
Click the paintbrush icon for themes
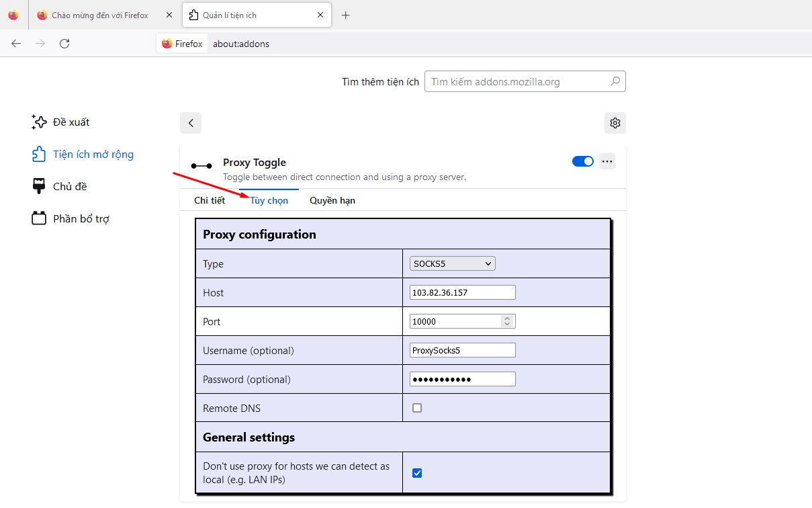[x=39, y=187]
